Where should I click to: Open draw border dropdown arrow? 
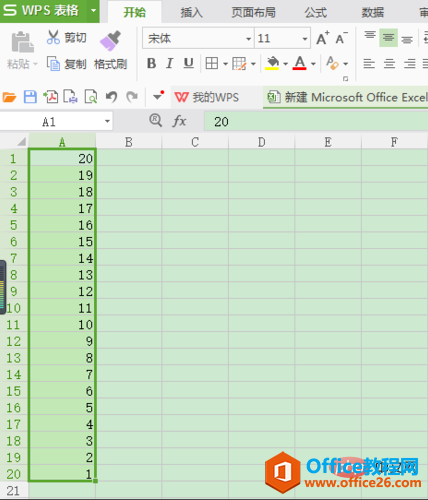[253, 64]
